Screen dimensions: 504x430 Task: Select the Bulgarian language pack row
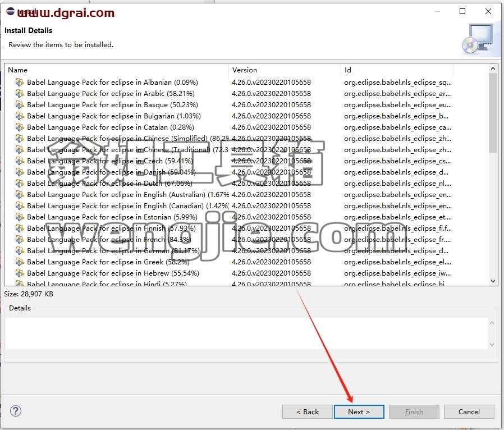click(x=246, y=116)
